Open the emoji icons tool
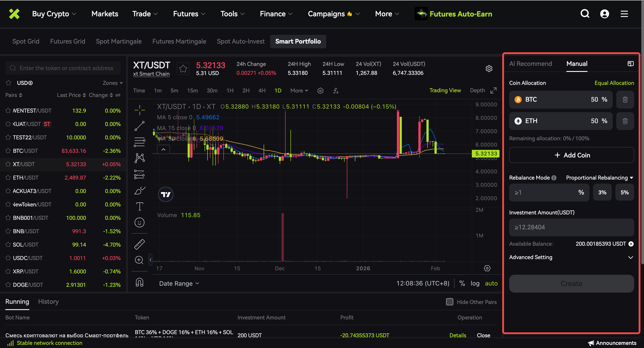Image resolution: width=644 pixels, height=348 pixels. (140, 222)
